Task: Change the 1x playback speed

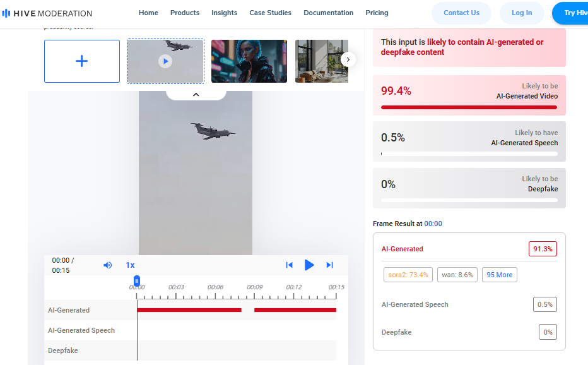Action: (x=130, y=265)
